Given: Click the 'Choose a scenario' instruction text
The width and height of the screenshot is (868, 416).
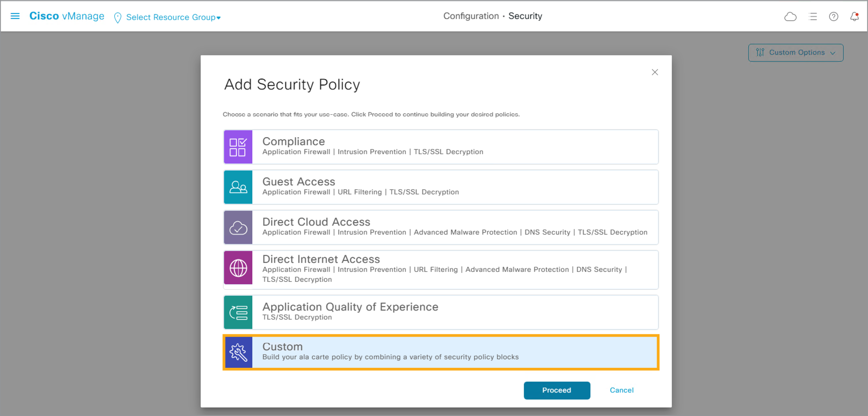Looking at the screenshot, I should coord(371,115).
